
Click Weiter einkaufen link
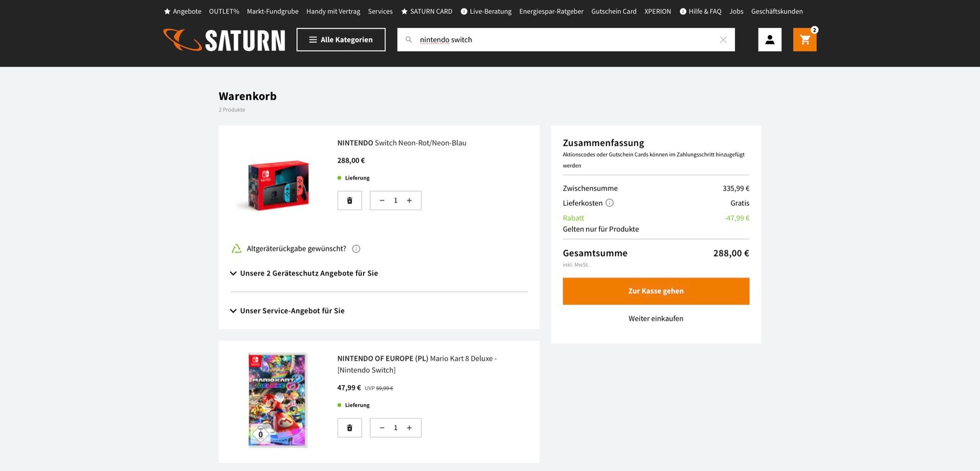pyautogui.click(x=656, y=319)
